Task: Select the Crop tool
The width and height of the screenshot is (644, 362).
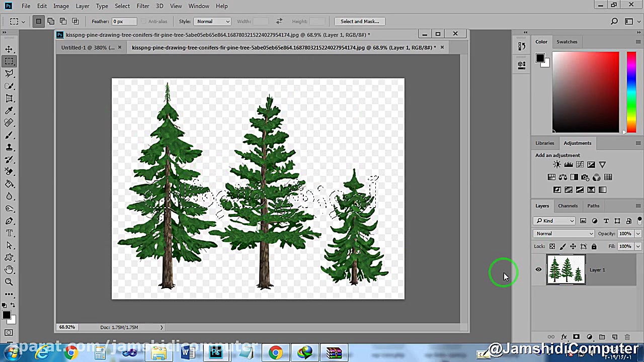Action: (x=9, y=99)
